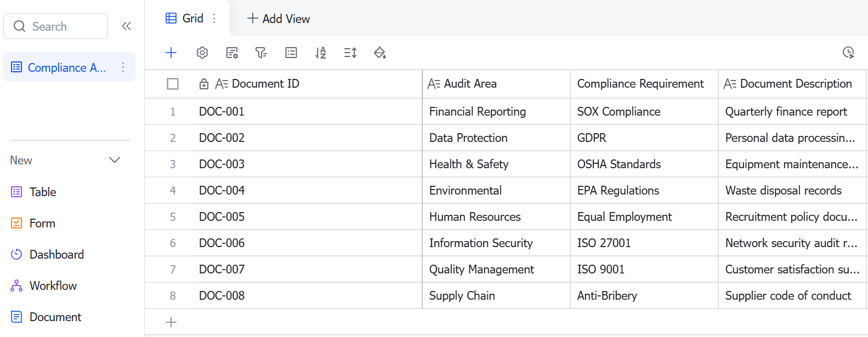This screenshot has height=337, width=868.
Task: Click the Human Resources cell
Action: coord(496,217)
